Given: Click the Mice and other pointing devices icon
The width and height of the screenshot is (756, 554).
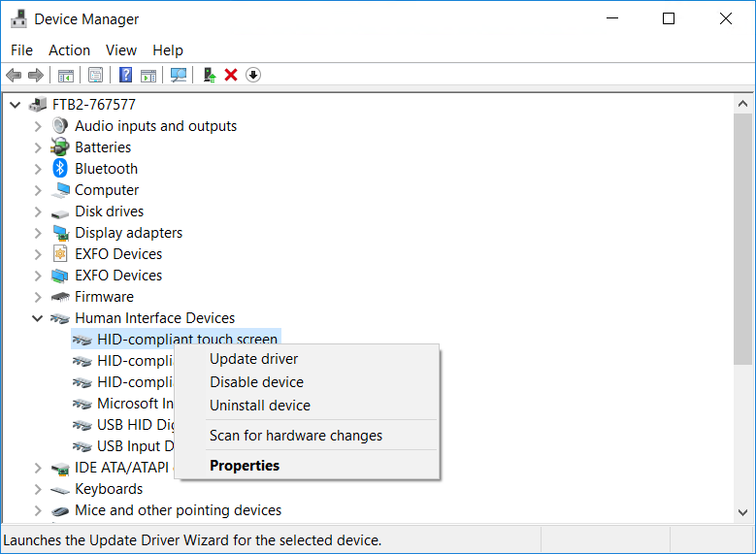Looking at the screenshot, I should [60, 511].
